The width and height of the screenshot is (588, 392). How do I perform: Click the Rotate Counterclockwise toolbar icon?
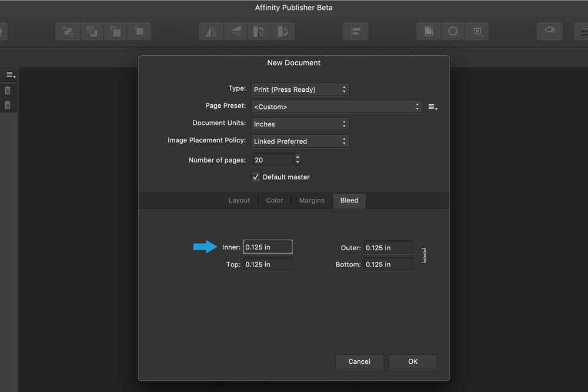tap(259, 32)
